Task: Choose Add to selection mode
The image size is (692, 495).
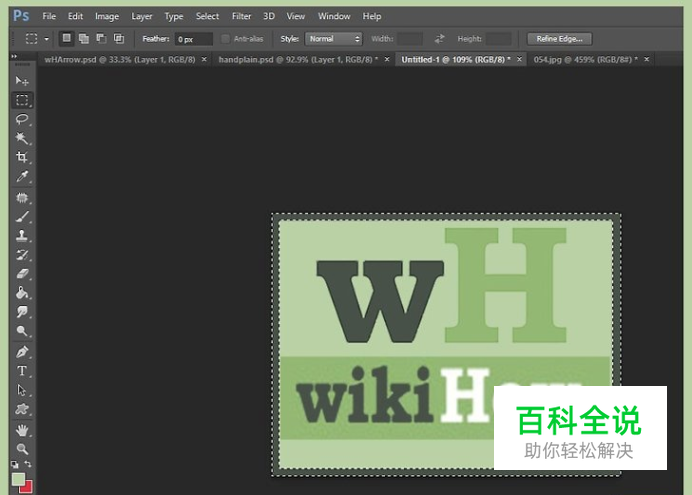Action: [x=84, y=38]
